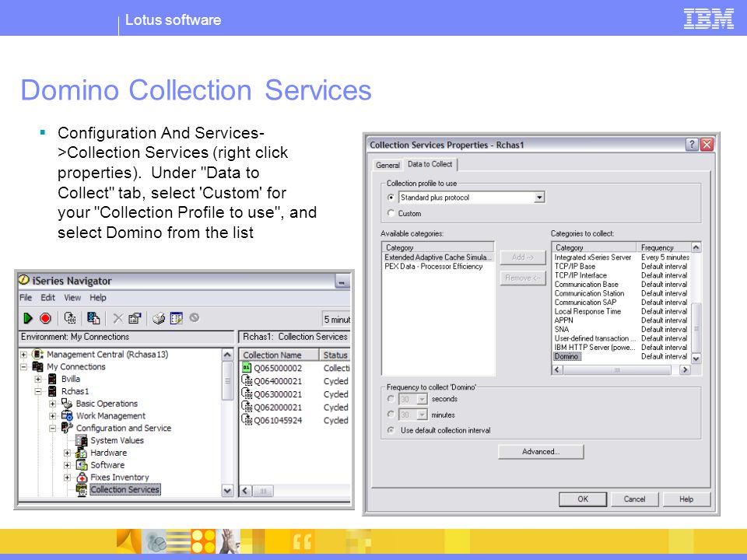This screenshot has height=560, width=747.
Task: Click the question mark help icon in Properties dialog
Action: tap(692, 145)
